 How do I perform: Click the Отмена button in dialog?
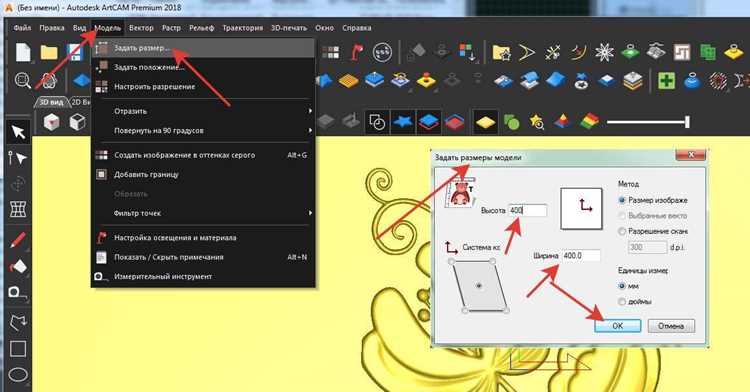[x=671, y=326]
